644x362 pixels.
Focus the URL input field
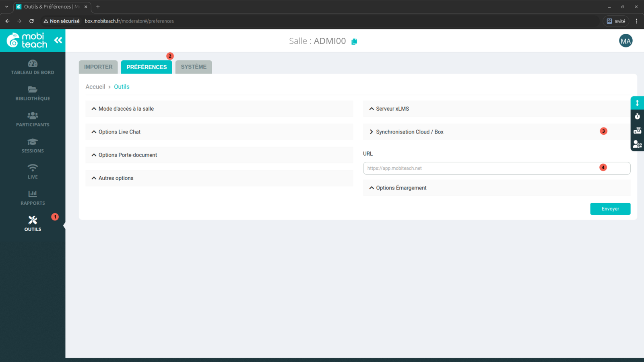pyautogui.click(x=497, y=168)
